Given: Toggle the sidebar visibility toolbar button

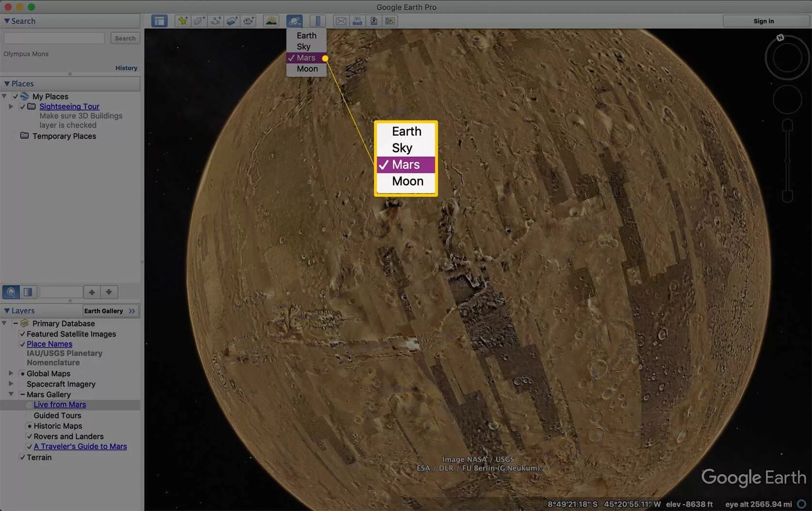Looking at the screenshot, I should tap(159, 21).
